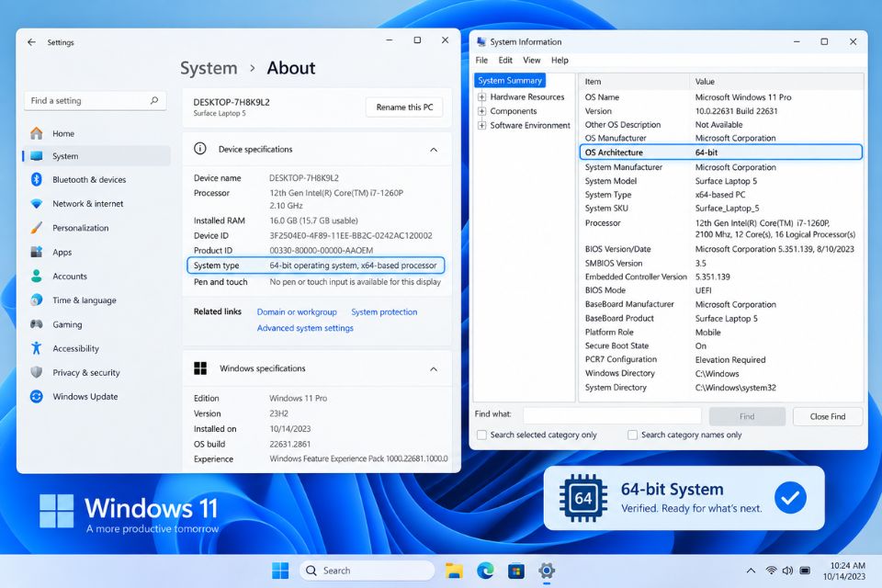Click the taskbar Search box
The image size is (882, 588).
[367, 571]
